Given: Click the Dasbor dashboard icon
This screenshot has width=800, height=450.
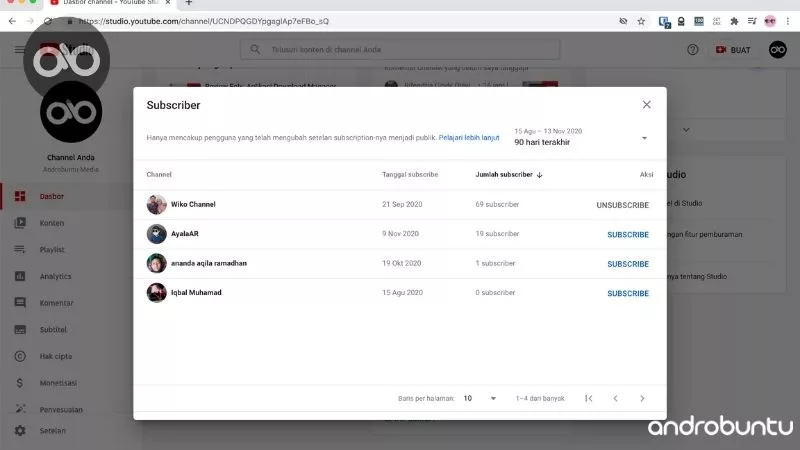Looking at the screenshot, I should click(x=20, y=196).
